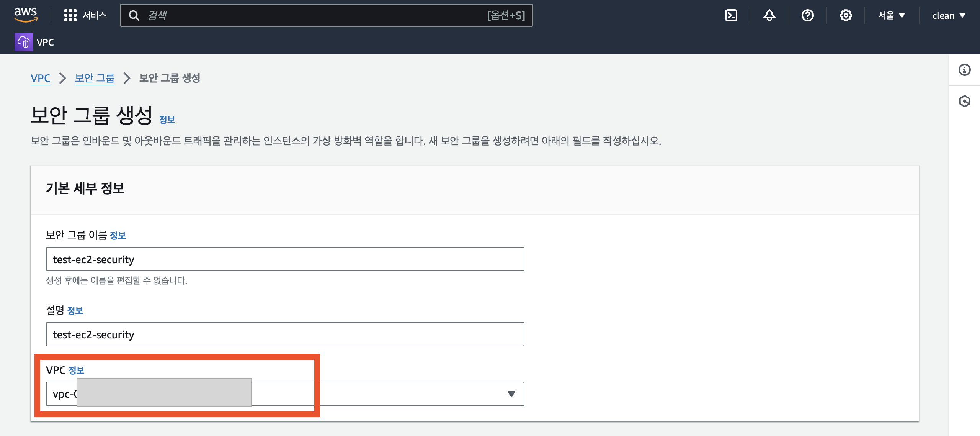Click 정보 link next to 설명 label

(x=75, y=311)
